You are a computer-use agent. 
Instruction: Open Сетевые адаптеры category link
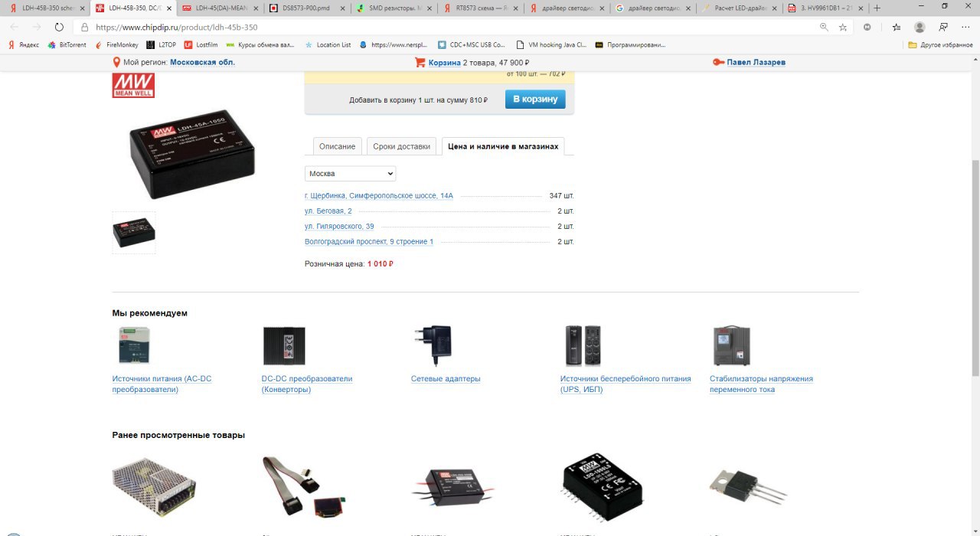446,379
